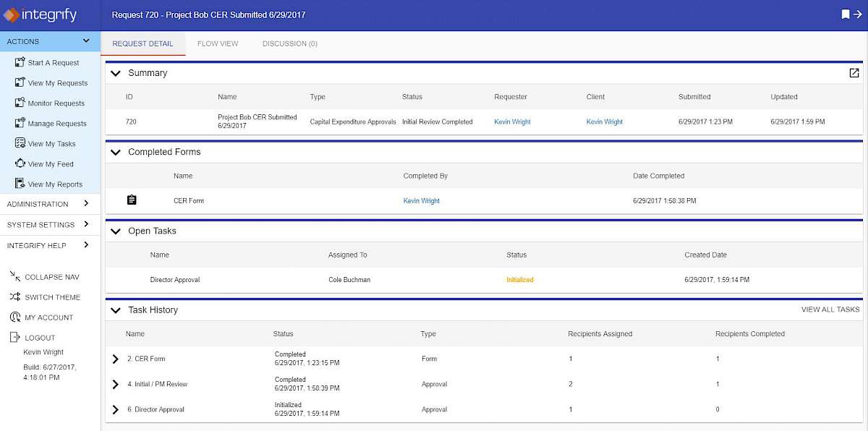Click Capital Expenditure Approvals type cell

coord(353,121)
